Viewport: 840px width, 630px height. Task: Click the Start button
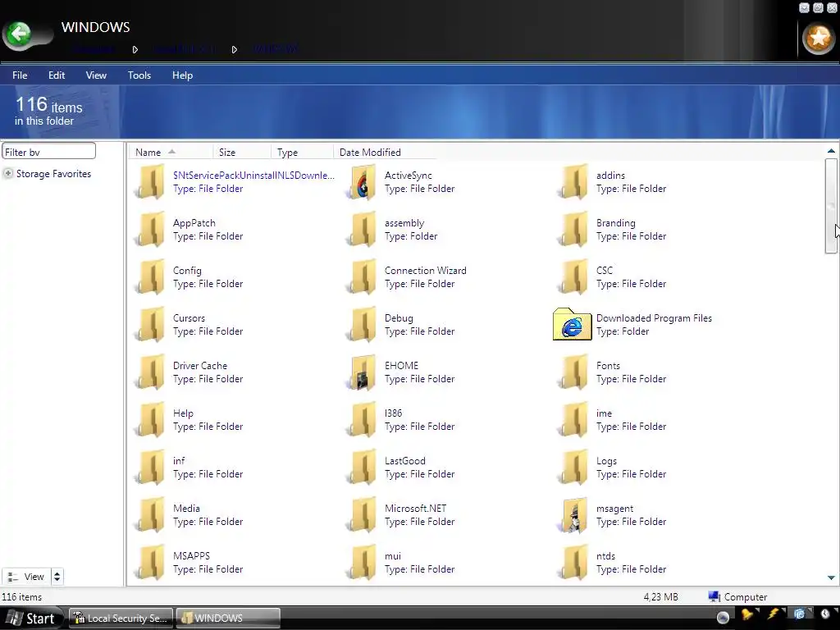pyautogui.click(x=32, y=619)
